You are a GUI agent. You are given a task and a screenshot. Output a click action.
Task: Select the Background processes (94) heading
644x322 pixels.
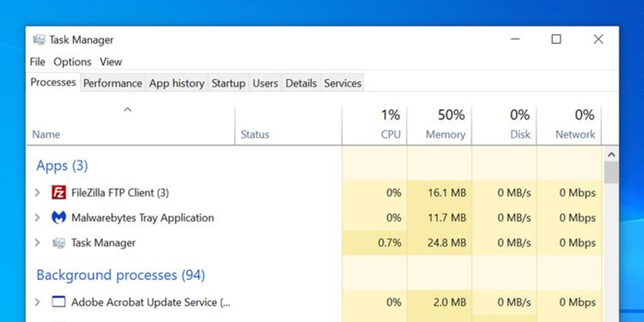click(121, 275)
